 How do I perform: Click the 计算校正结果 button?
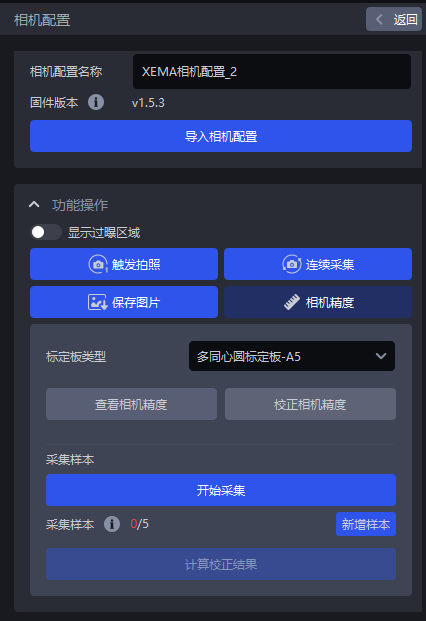tap(221, 564)
